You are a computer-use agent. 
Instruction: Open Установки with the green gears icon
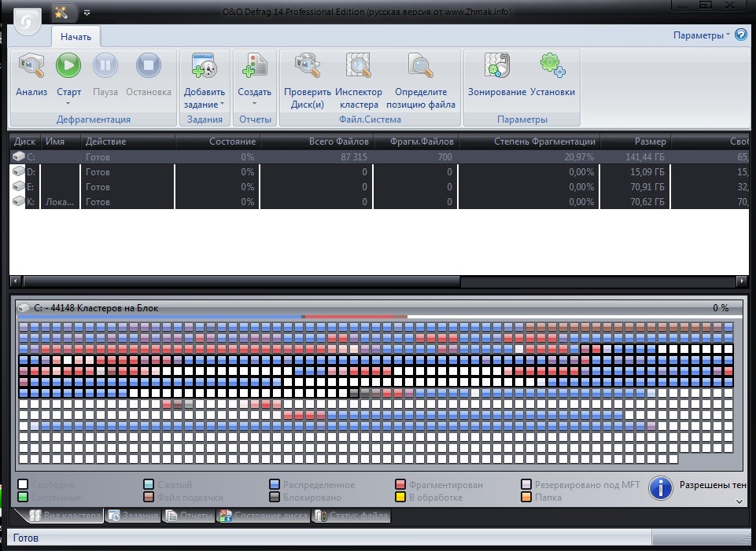(x=552, y=65)
